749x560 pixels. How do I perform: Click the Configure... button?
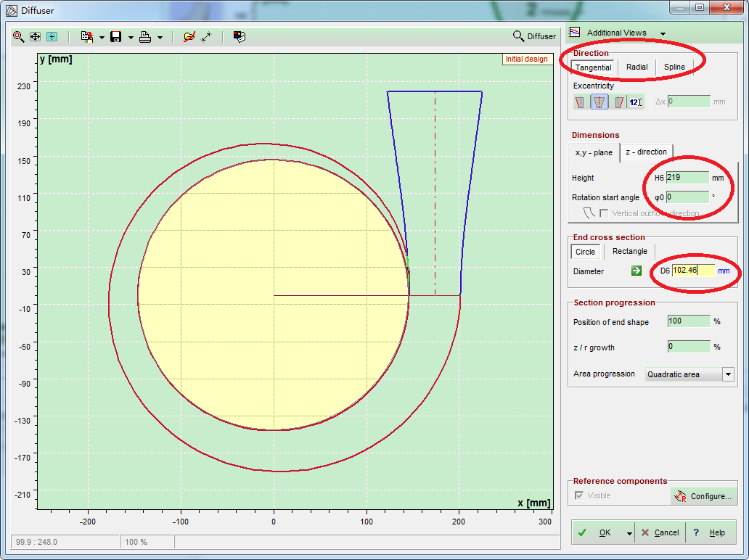(703, 496)
